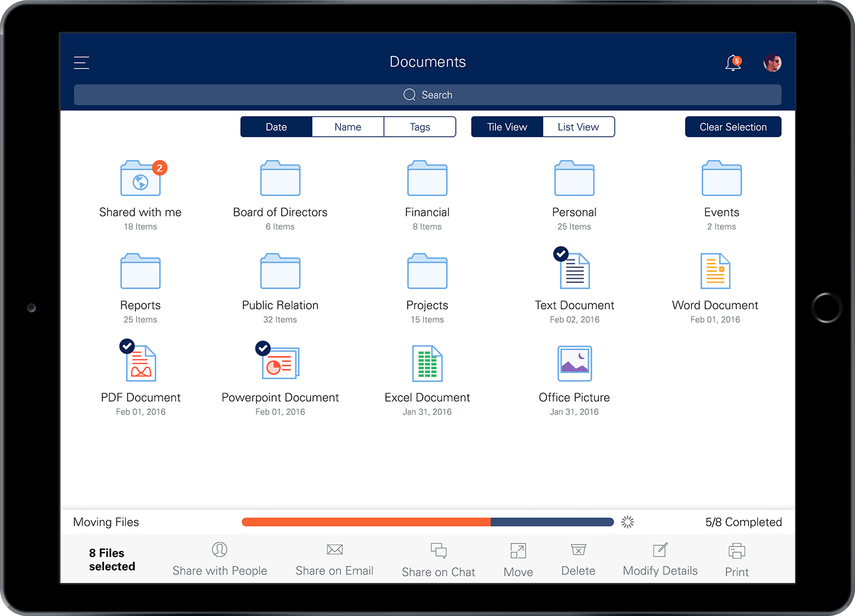855x616 pixels.
Task: Click the Public Relation 32 Items count
Action: tap(280, 319)
